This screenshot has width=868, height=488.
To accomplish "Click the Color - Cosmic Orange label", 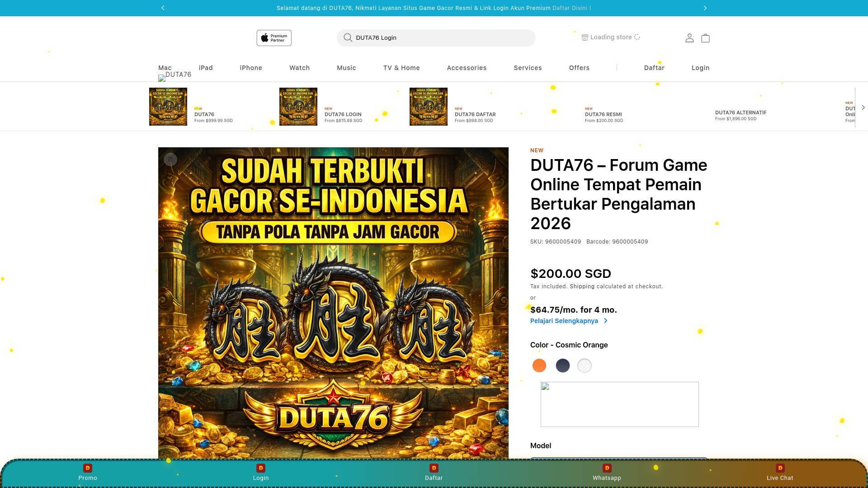I will click(x=569, y=345).
